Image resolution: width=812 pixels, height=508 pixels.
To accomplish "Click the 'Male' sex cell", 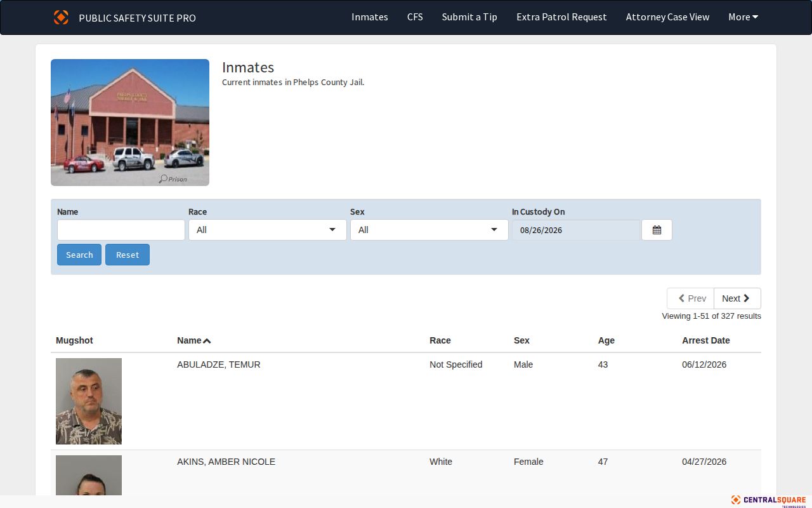I will 523,364.
